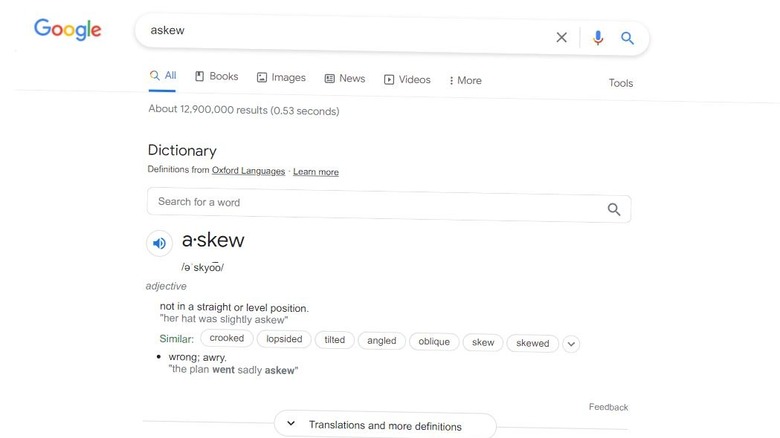780x438 pixels.
Task: Click the Feedback link
Action: (x=608, y=407)
